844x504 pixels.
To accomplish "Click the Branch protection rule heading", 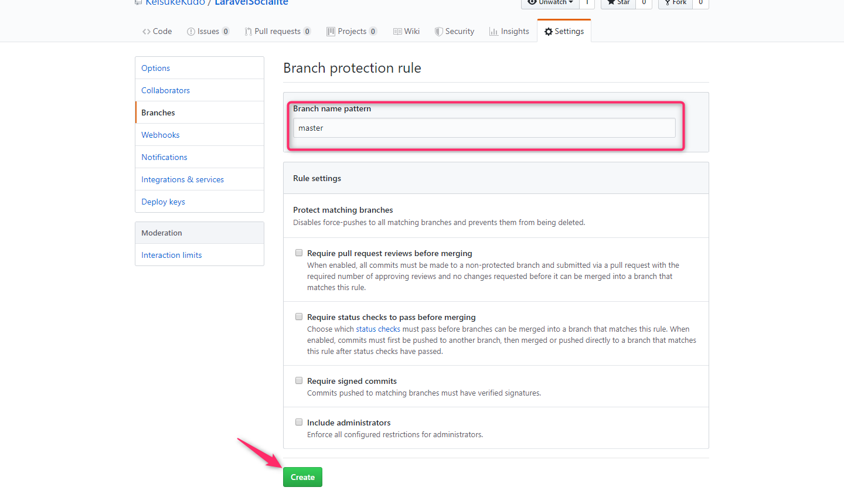I will click(352, 68).
